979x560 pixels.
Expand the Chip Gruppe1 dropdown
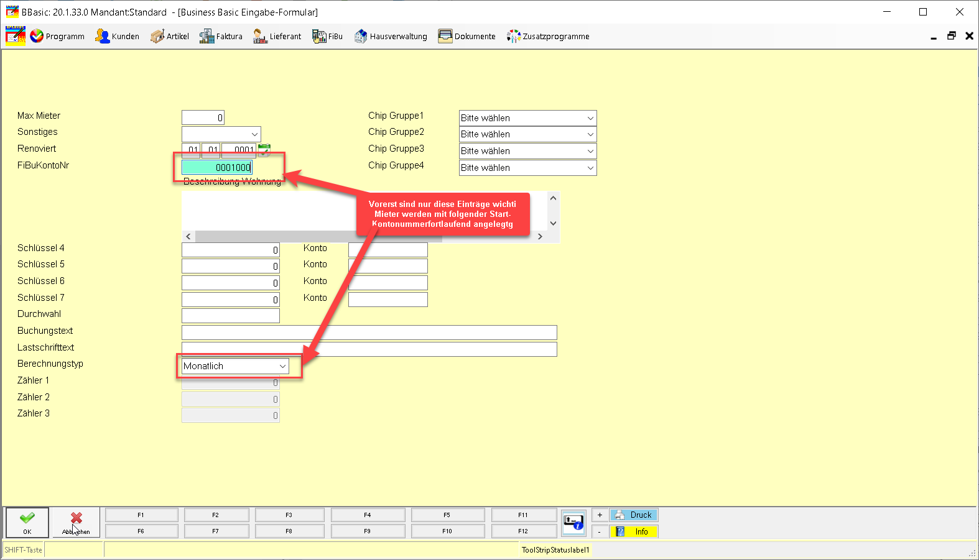click(x=590, y=118)
